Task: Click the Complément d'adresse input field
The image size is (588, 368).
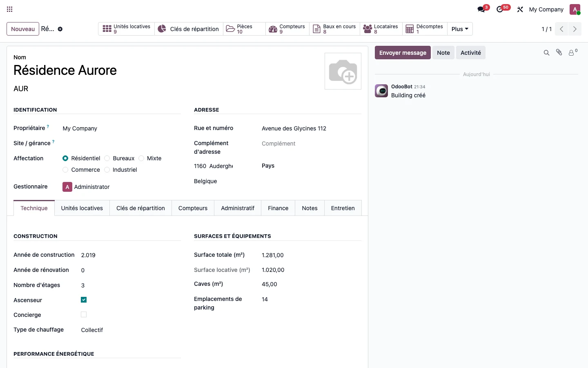Action: (312, 144)
